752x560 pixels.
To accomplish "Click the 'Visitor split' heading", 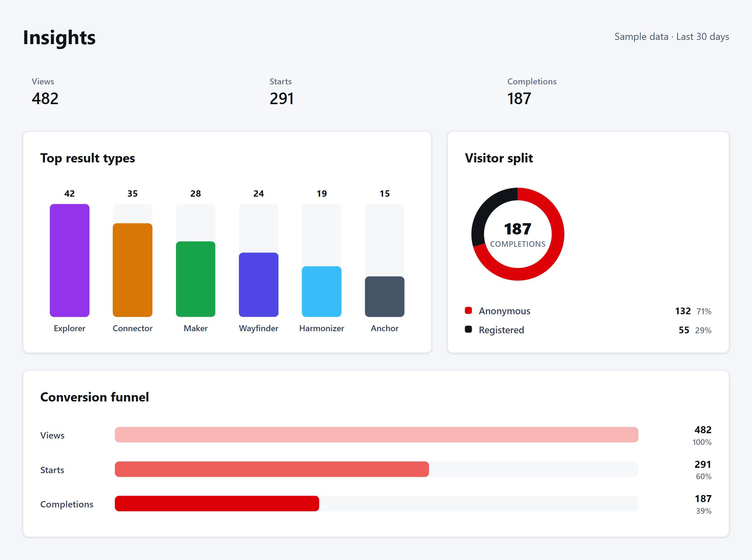I will click(x=499, y=158).
